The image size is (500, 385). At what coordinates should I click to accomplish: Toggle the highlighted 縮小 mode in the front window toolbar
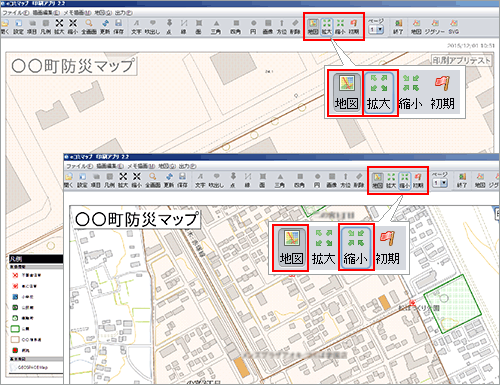point(404,180)
